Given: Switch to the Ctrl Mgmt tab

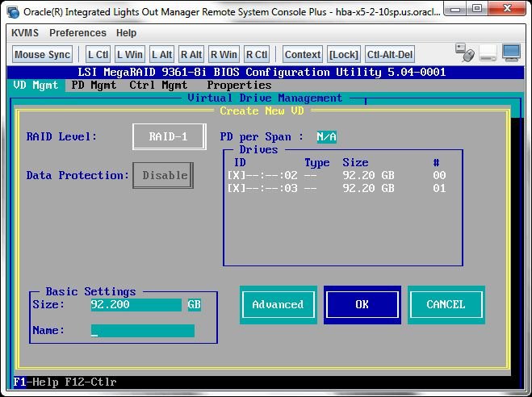Looking at the screenshot, I should click(158, 85).
